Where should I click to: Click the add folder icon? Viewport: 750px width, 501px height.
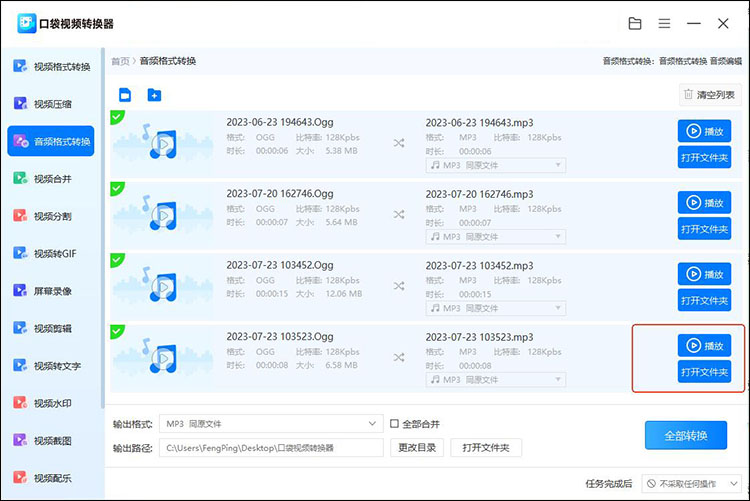[x=154, y=95]
